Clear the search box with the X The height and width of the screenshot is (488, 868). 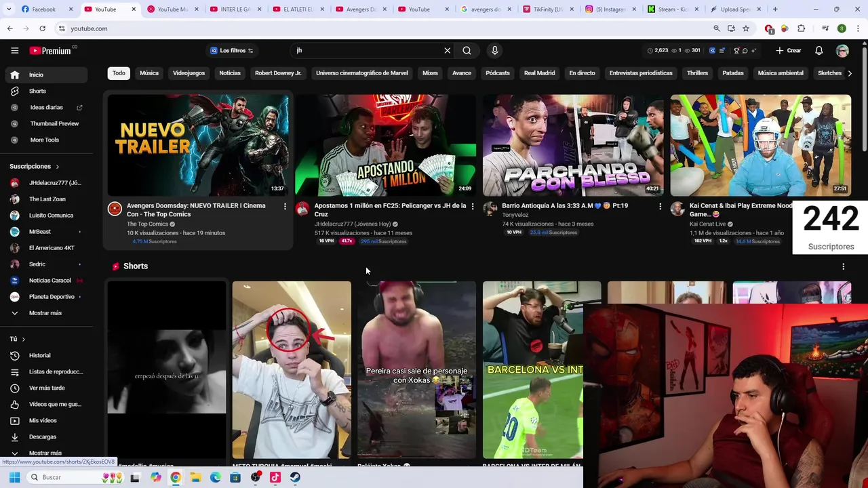tap(448, 51)
